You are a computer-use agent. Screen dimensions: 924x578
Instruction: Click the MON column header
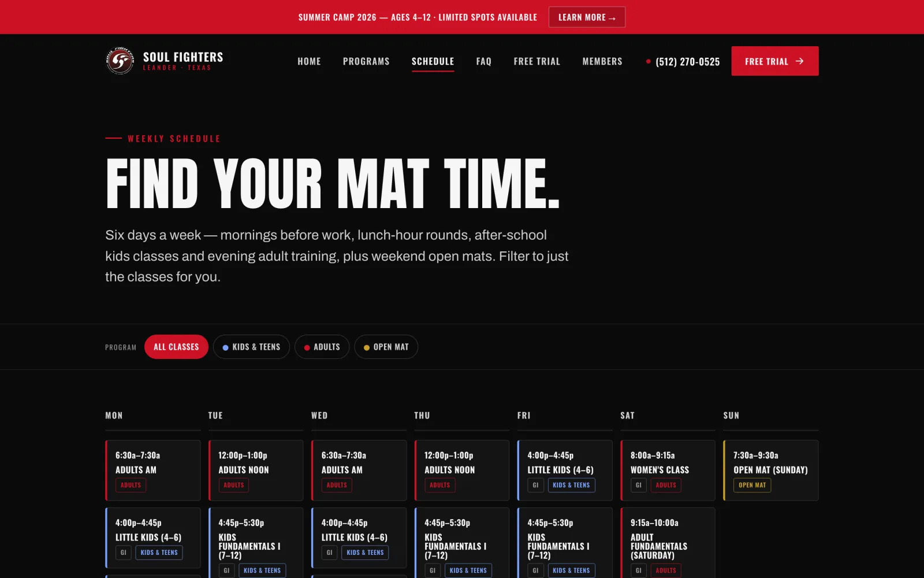pos(114,416)
